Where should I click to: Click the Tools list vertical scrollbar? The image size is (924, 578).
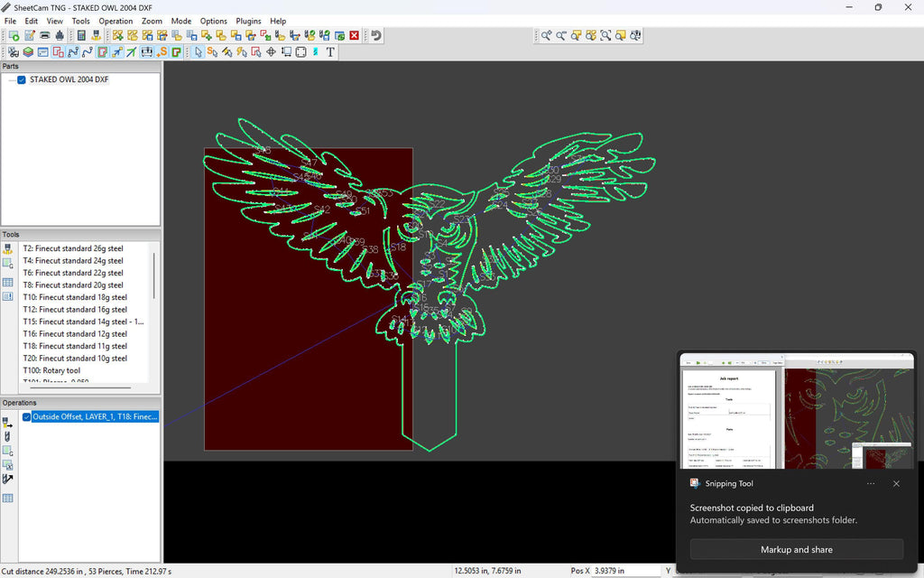pos(154,276)
